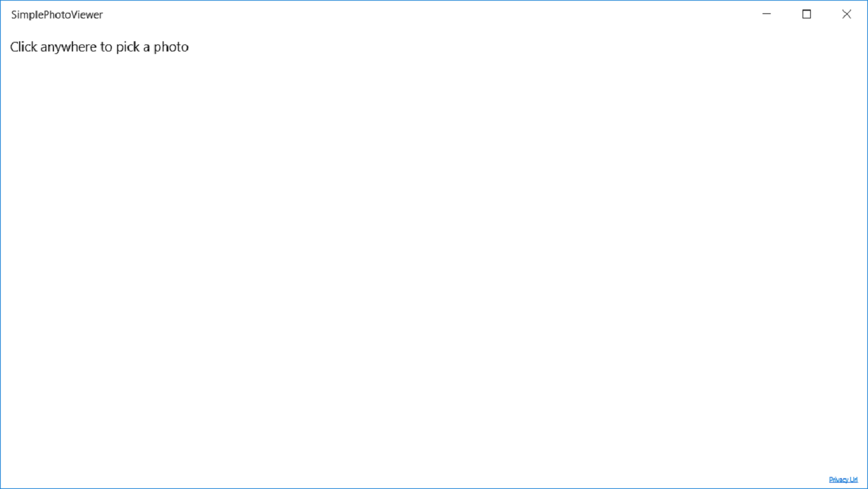This screenshot has width=868, height=489.
Task: Open the Privacy Url link
Action: pyautogui.click(x=843, y=479)
